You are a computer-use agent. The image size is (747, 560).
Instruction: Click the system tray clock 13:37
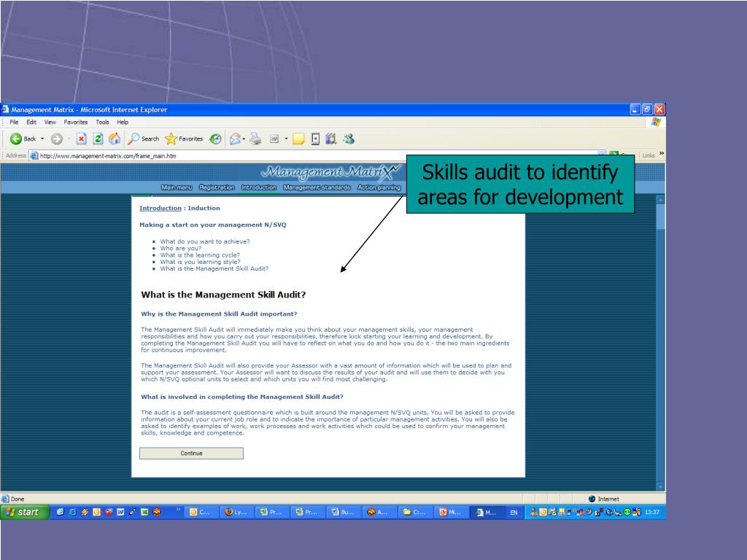[x=652, y=513]
